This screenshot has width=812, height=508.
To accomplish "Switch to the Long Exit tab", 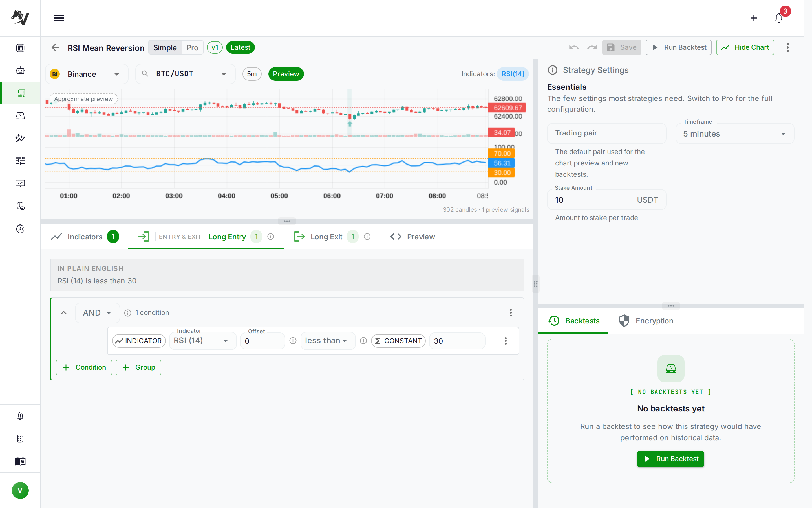I will [x=332, y=237].
